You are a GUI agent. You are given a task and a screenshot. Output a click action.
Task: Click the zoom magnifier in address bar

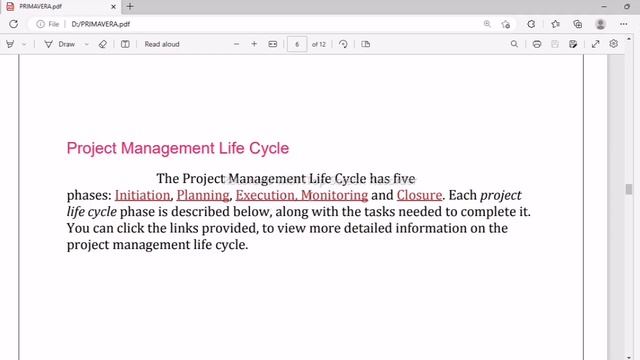coord(487,24)
